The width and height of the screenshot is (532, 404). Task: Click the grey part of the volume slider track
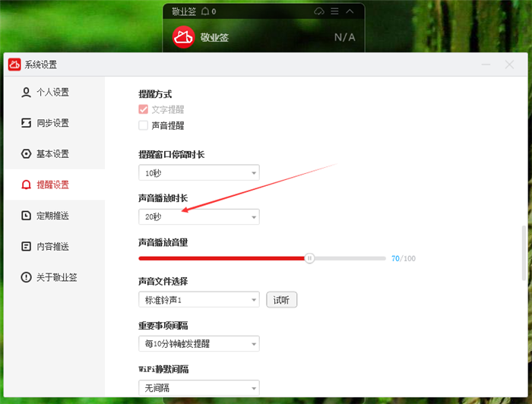[x=350, y=258]
